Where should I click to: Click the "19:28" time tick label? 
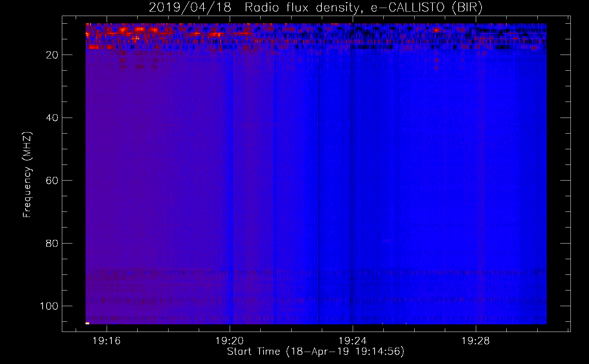tap(475, 341)
